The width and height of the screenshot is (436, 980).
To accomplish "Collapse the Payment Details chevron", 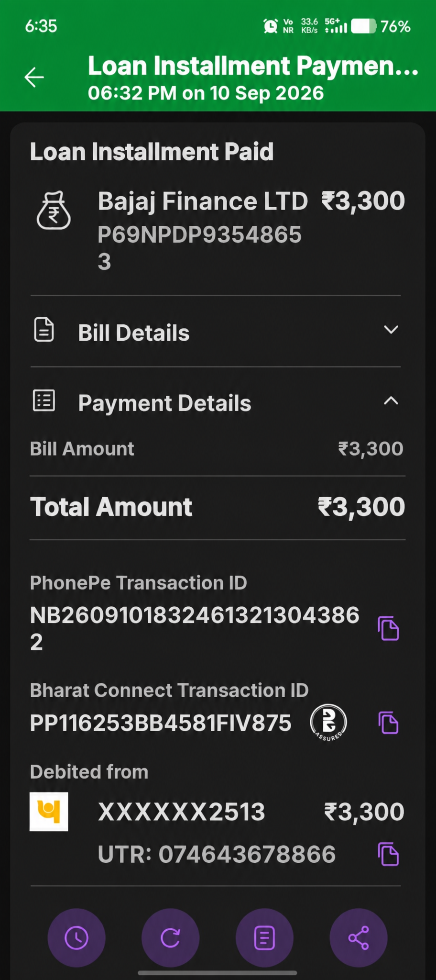I will [391, 401].
